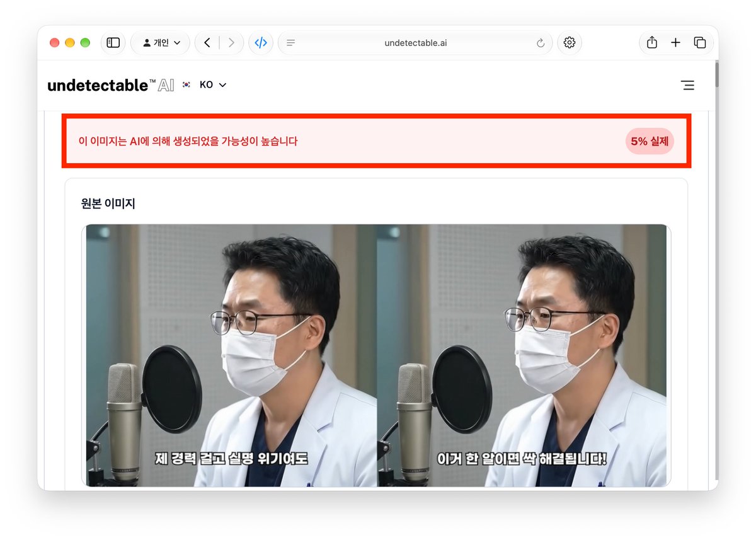Close the Safari window
This screenshot has height=540, width=756.
[x=55, y=43]
